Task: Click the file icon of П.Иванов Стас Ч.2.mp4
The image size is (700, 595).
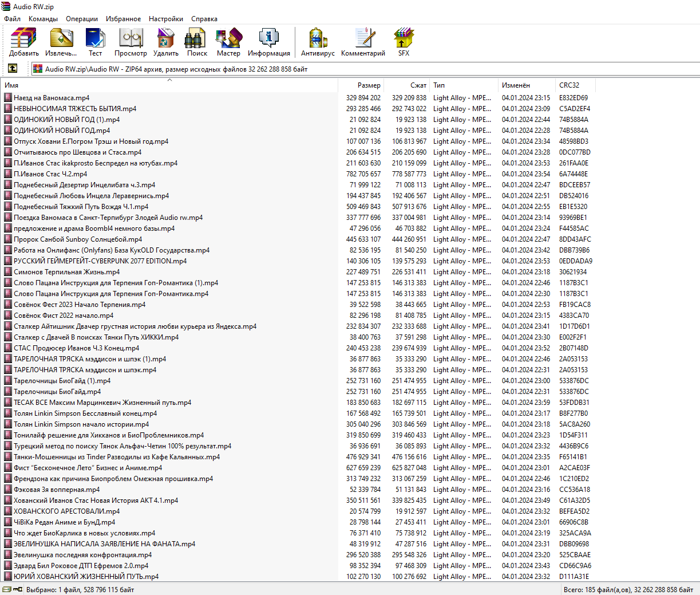Action: pyautogui.click(x=8, y=174)
